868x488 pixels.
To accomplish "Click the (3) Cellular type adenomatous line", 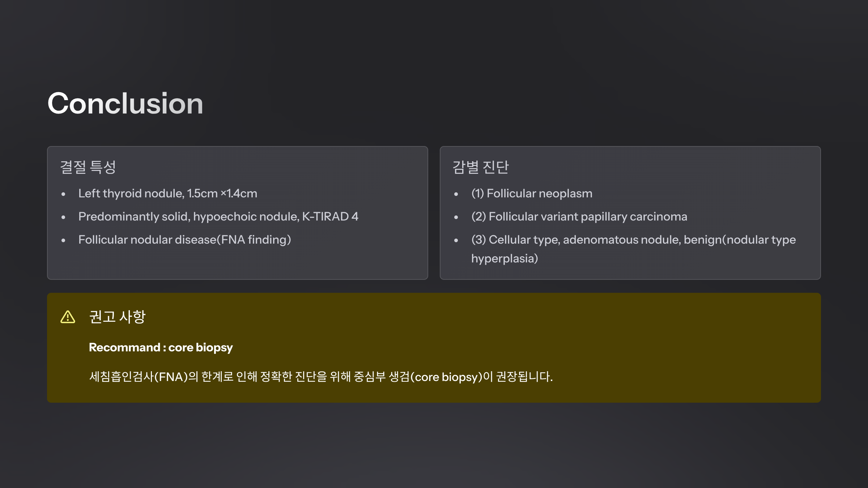I will click(x=633, y=240).
